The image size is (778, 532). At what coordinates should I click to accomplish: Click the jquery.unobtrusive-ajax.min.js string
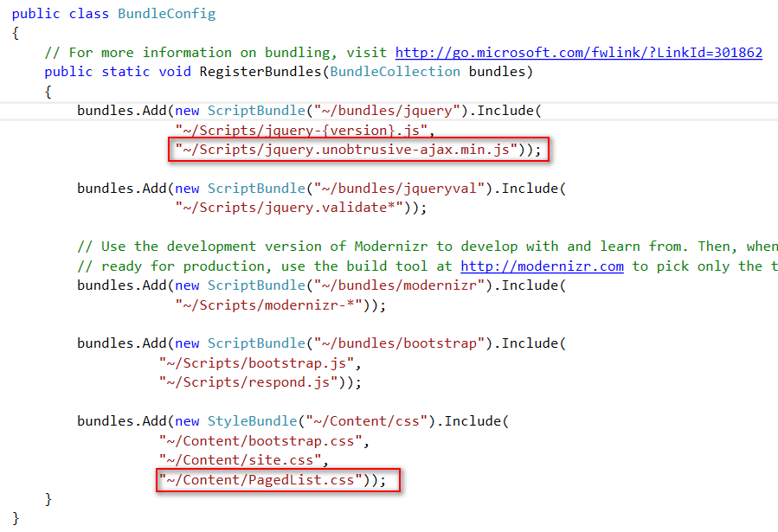point(346,150)
